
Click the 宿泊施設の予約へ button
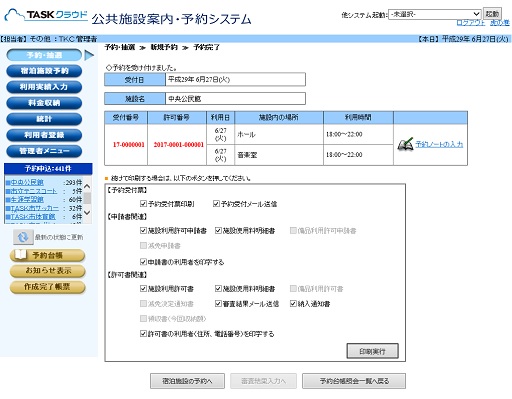pyautogui.click(x=187, y=381)
